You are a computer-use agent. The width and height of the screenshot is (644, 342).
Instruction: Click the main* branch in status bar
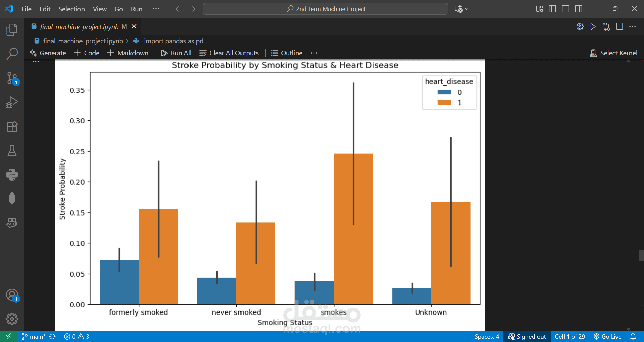coord(34,336)
